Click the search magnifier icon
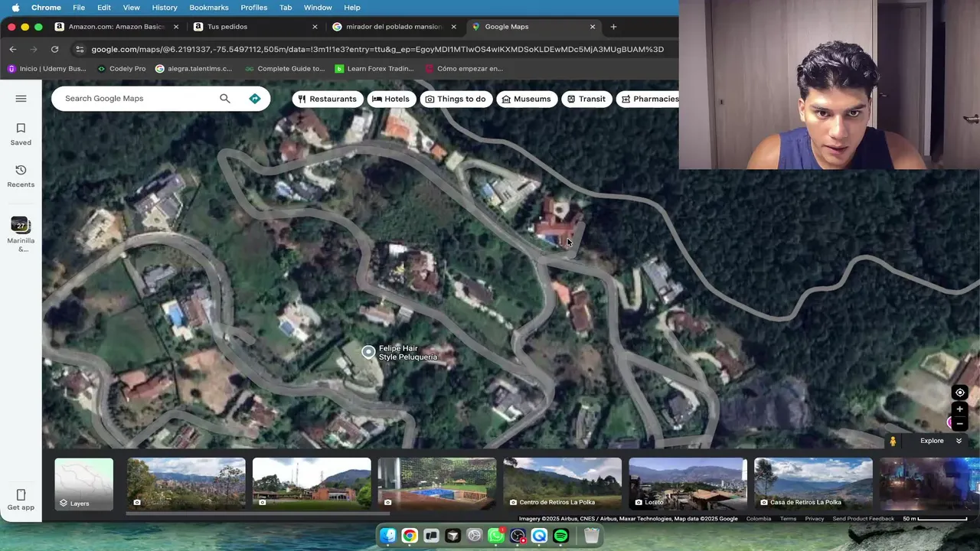Image resolution: width=980 pixels, height=551 pixels. [x=224, y=99]
